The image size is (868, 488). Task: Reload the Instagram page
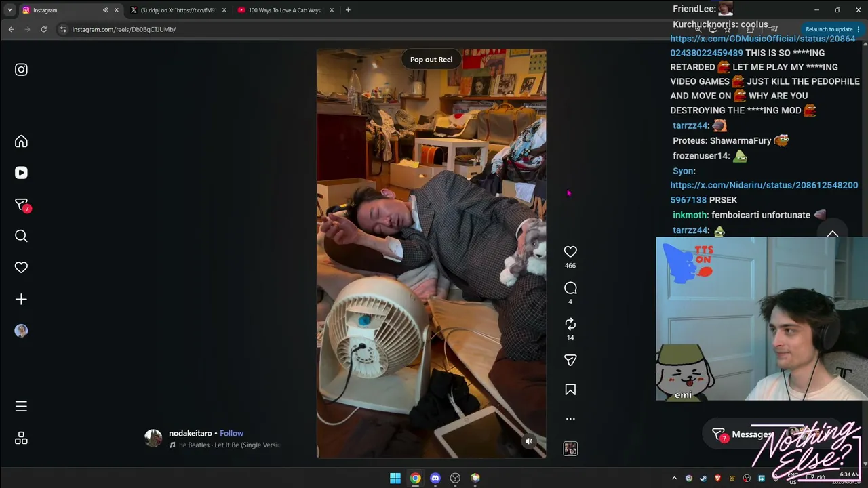tap(43, 29)
